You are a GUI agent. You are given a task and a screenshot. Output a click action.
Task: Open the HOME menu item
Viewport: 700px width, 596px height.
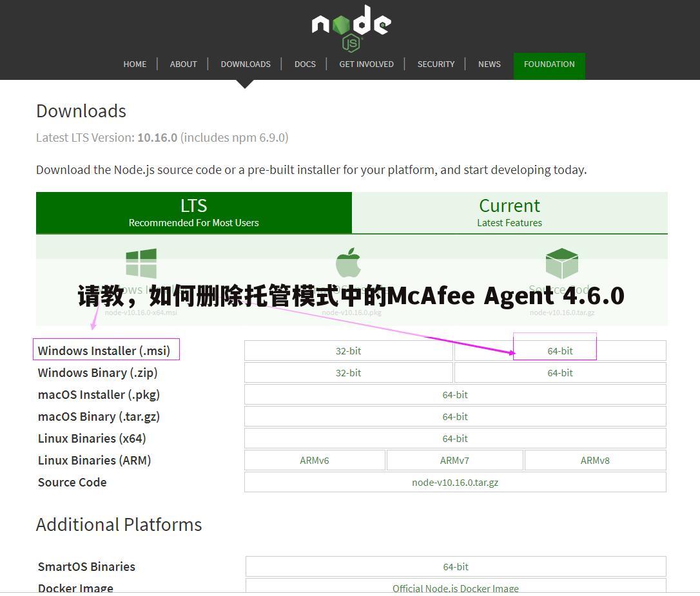point(135,64)
